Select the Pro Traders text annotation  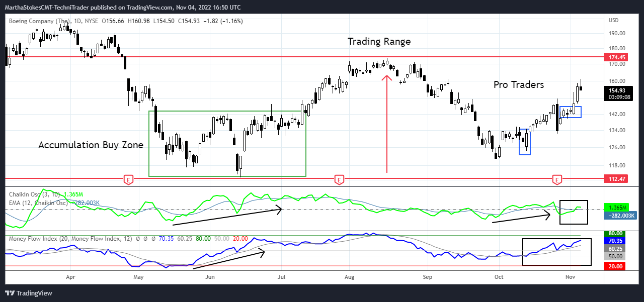(x=518, y=85)
